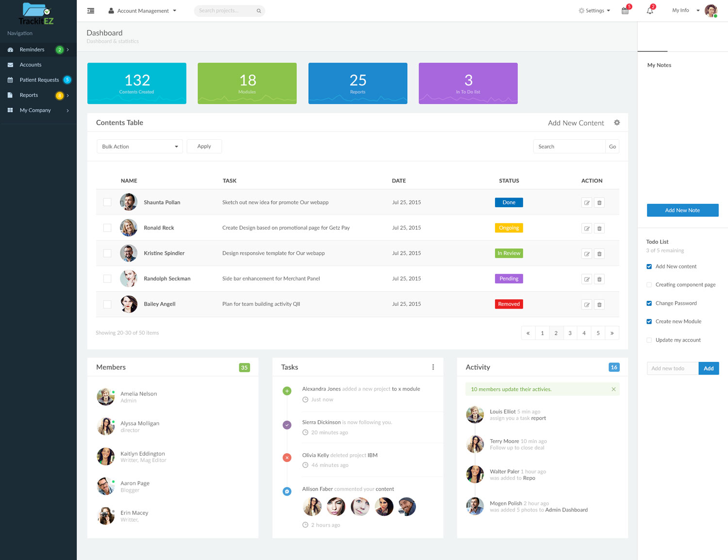This screenshot has height=560, width=728.
Task: Open the Account Management dropdown
Action: (142, 11)
